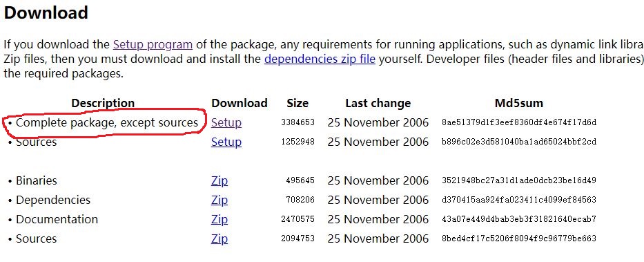Download the Dependencies Zip file
Viewport: 644px width, 262px height.
click(x=219, y=200)
